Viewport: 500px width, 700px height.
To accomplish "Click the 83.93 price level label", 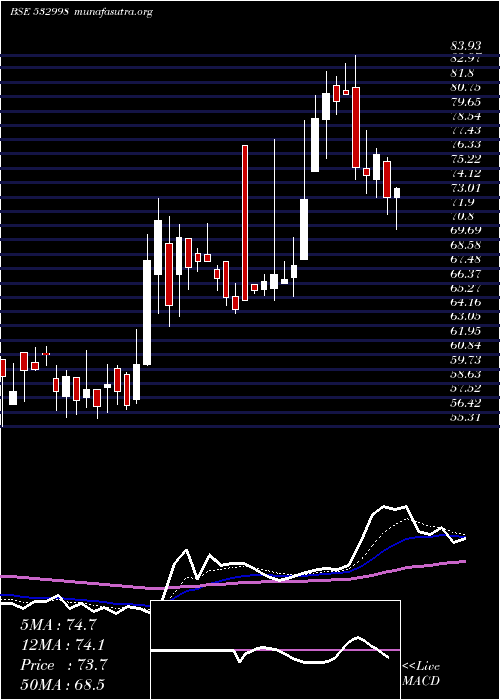I will click(466, 45).
